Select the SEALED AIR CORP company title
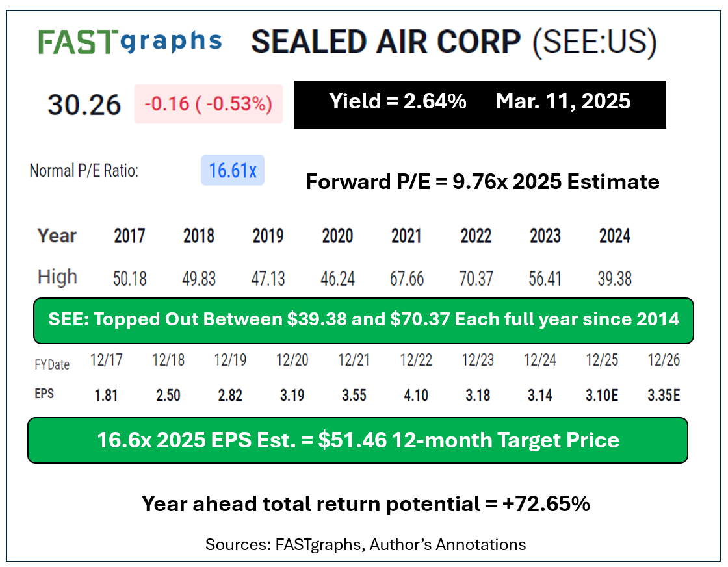The height and width of the screenshot is (567, 728). (386, 42)
